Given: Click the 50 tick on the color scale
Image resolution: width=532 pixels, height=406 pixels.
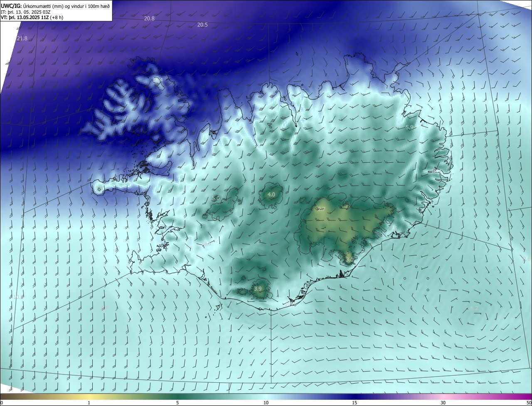Looking at the screenshot, I should click(529, 403).
